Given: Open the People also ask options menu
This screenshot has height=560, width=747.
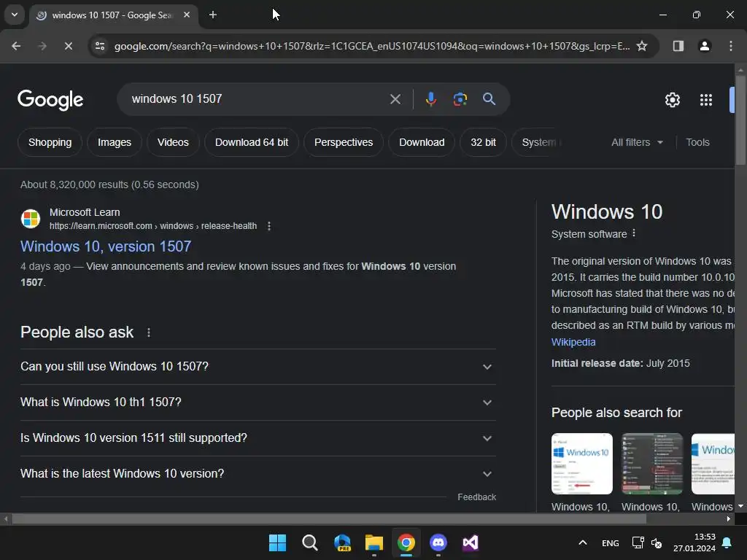Looking at the screenshot, I should (x=149, y=332).
